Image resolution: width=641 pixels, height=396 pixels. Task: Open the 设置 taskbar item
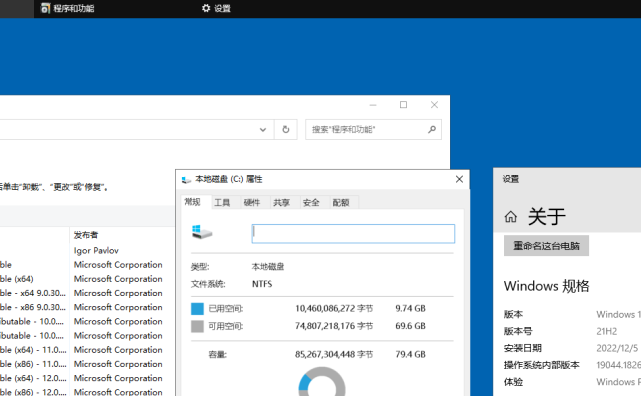click(216, 8)
